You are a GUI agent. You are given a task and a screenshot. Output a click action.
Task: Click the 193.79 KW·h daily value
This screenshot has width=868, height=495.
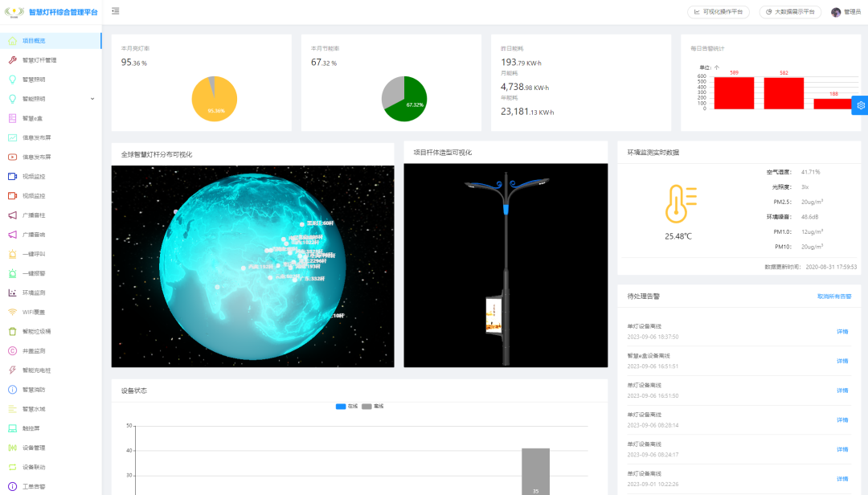tap(521, 63)
